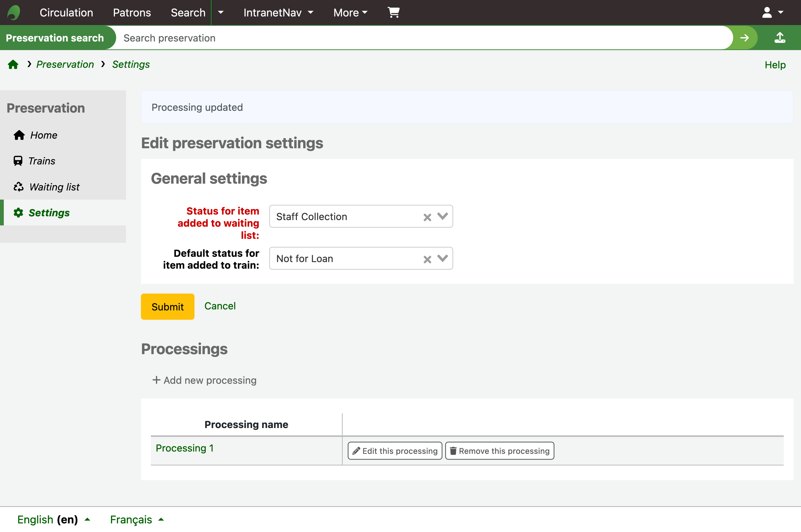Submit search with the arrow icon
Screen dimensions: 801x532
pos(744,38)
